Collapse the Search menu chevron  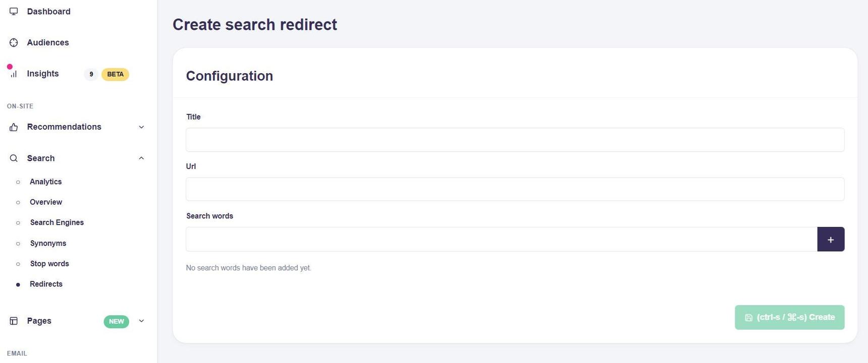click(141, 158)
